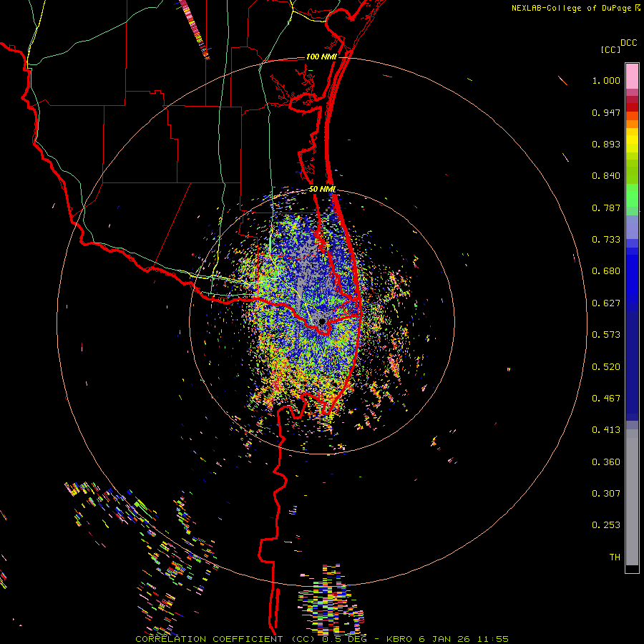Pick the bright green color bar segment
Screen dimensions: 644x644
pyautogui.click(x=632, y=195)
